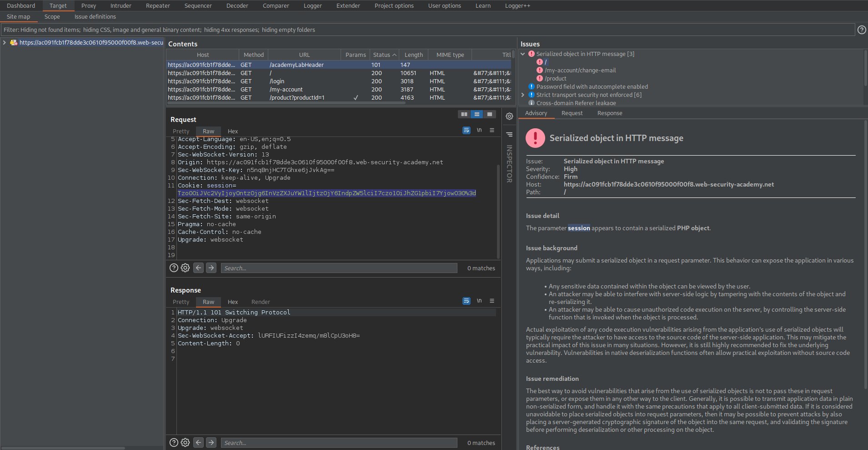Sort contents by the URL column
The width and height of the screenshot is (868, 450).
tap(304, 55)
